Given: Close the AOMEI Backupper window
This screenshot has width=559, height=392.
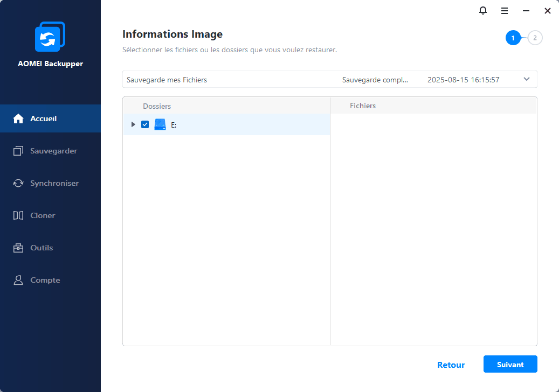Looking at the screenshot, I should click(548, 11).
